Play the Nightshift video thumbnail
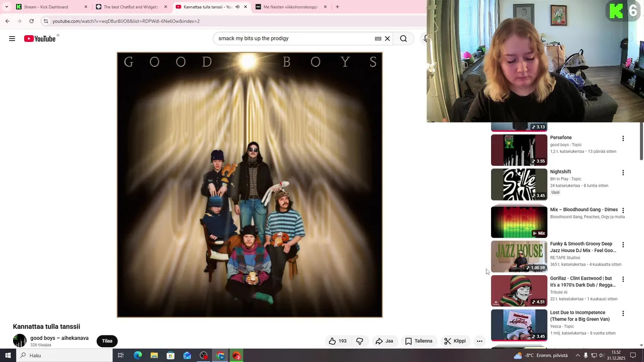 [519, 185]
